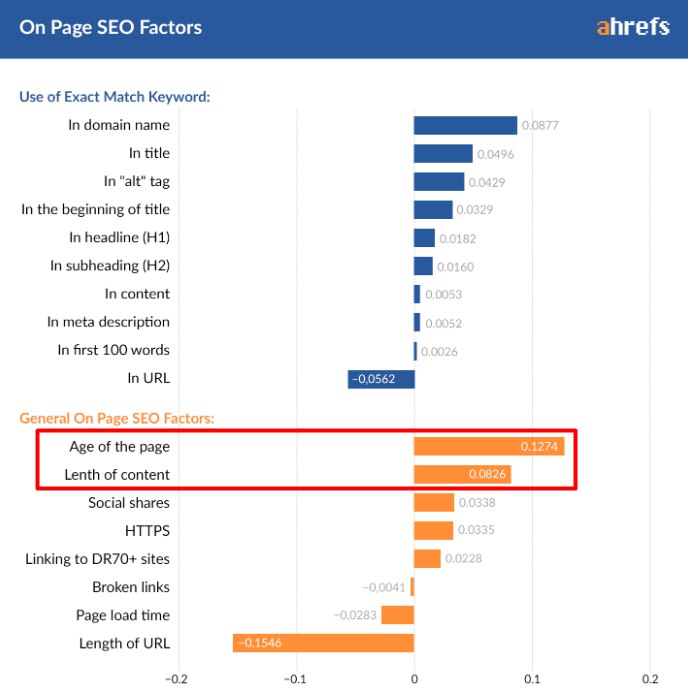Click the value 0.0877
The image size is (688, 697).
540,125
